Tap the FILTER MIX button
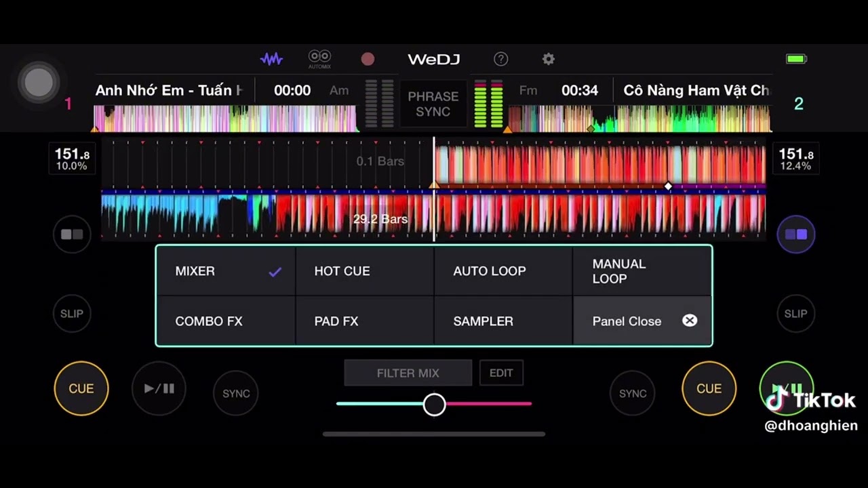 pyautogui.click(x=408, y=373)
